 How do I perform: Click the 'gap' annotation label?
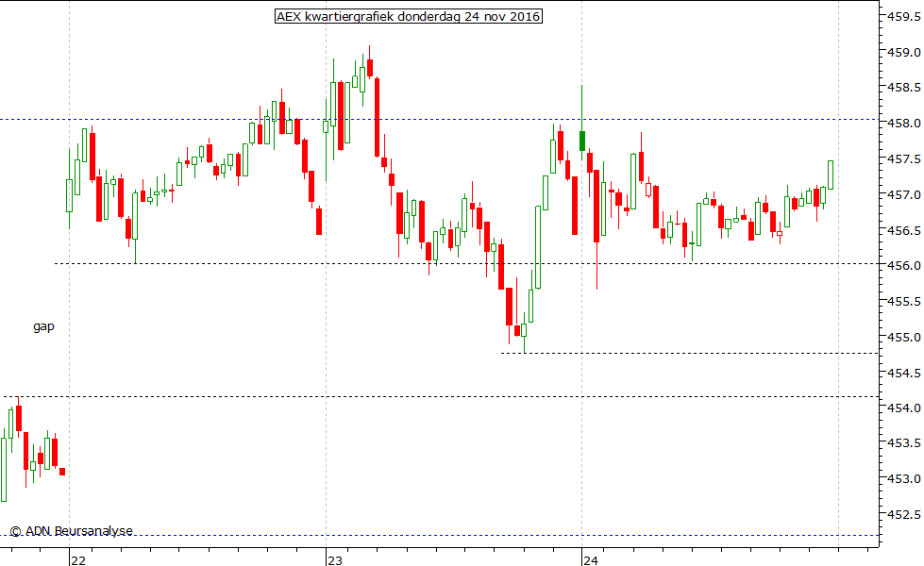[x=43, y=326]
